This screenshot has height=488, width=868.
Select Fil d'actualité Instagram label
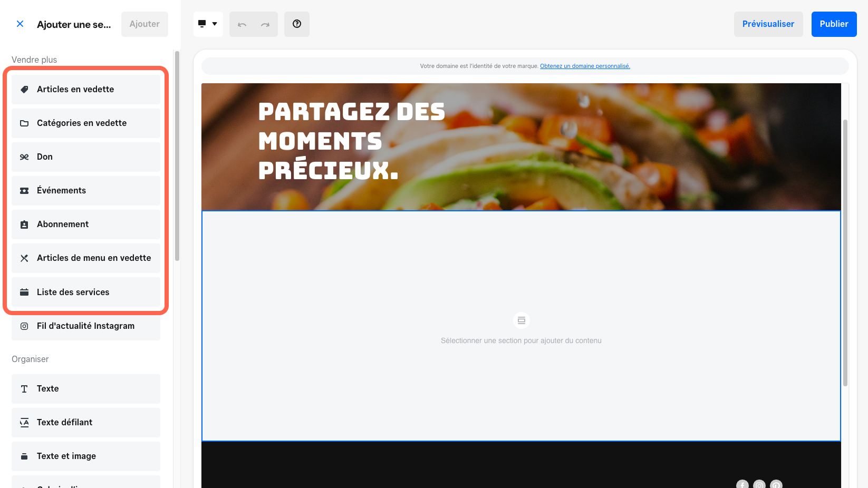[85, 326]
